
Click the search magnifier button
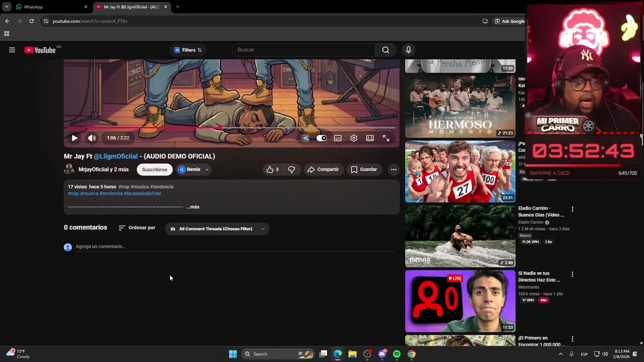[385, 50]
